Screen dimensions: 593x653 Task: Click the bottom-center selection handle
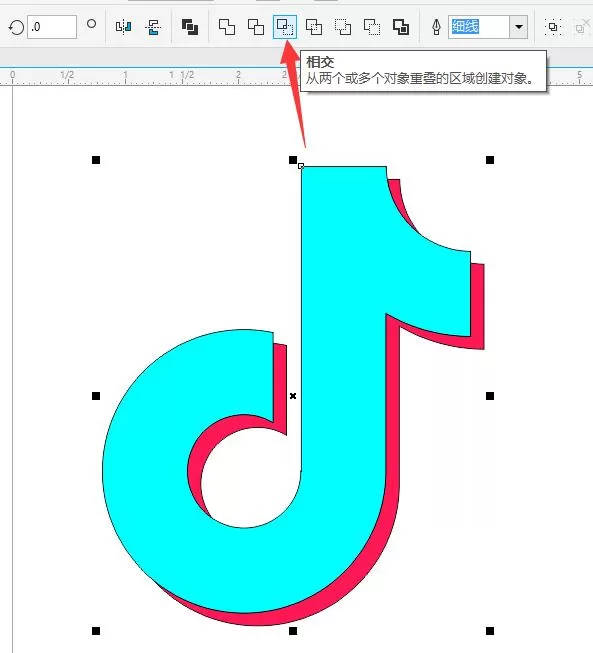[x=293, y=631]
